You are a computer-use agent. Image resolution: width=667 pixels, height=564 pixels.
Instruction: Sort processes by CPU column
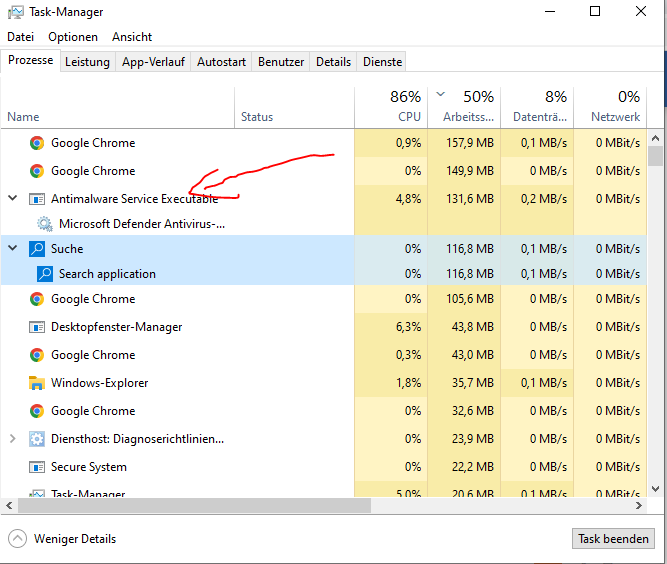391,107
